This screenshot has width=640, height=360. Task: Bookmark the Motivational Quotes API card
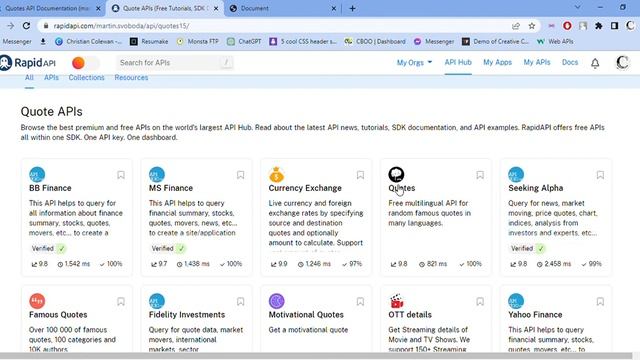pyautogui.click(x=360, y=302)
